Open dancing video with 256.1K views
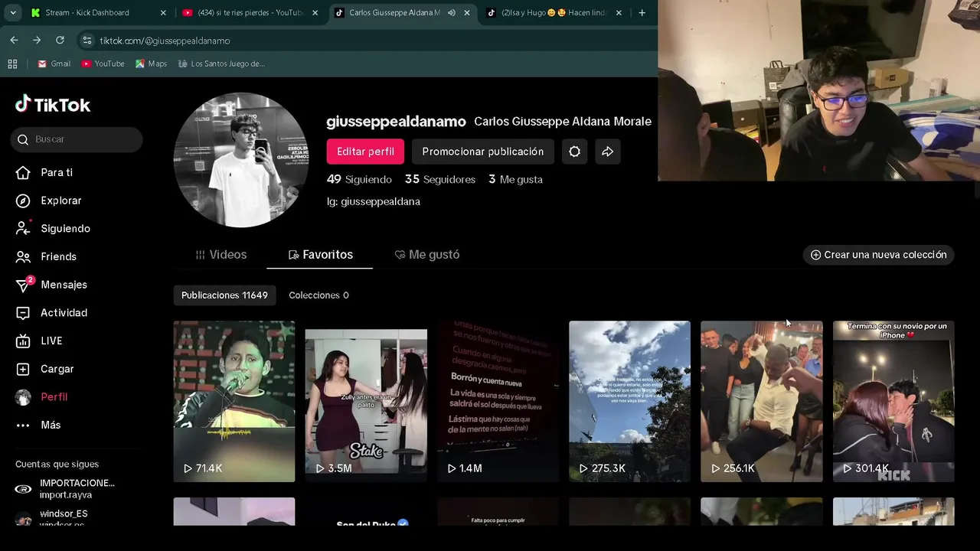 click(x=762, y=401)
